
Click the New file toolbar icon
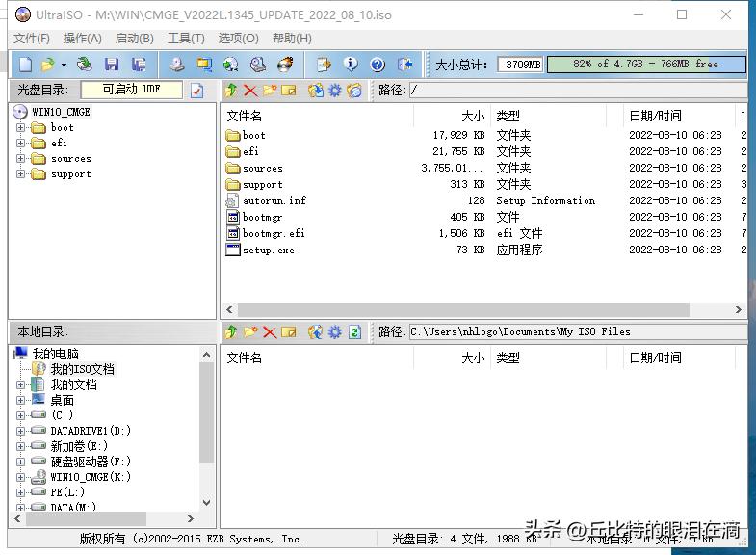(x=25, y=65)
